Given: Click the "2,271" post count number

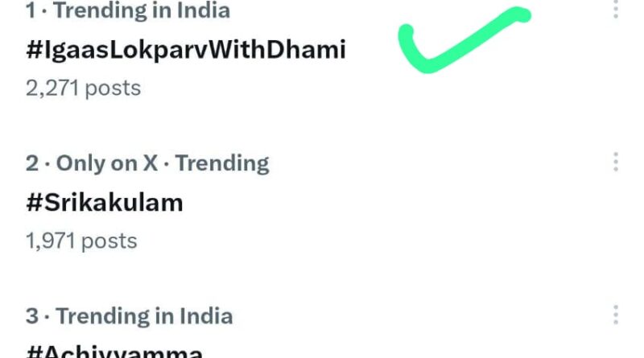Looking at the screenshot, I should pyautogui.click(x=54, y=88).
